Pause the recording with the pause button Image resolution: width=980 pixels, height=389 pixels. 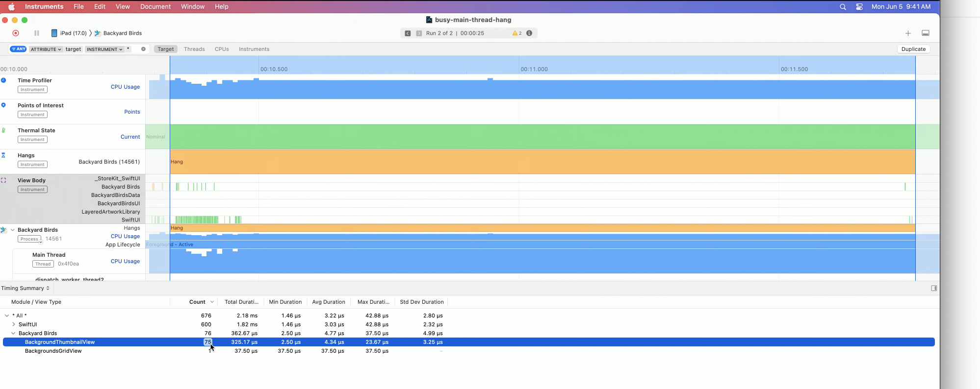pyautogui.click(x=37, y=33)
